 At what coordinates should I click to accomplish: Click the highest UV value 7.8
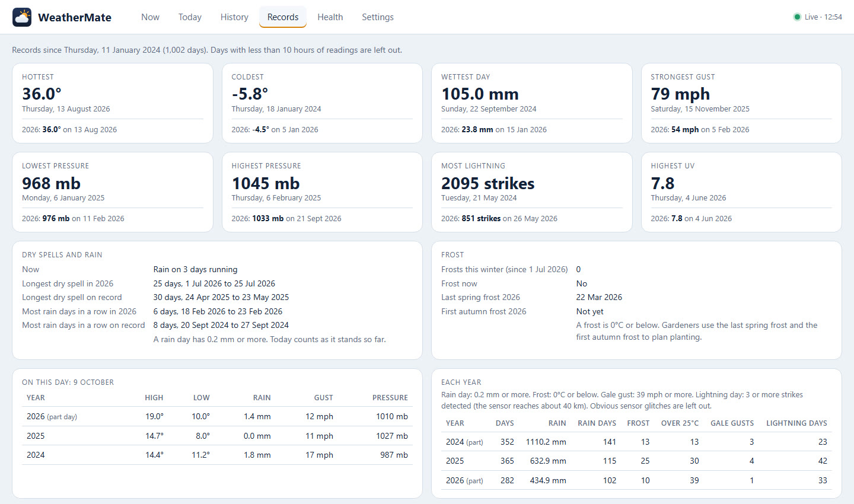pos(662,183)
